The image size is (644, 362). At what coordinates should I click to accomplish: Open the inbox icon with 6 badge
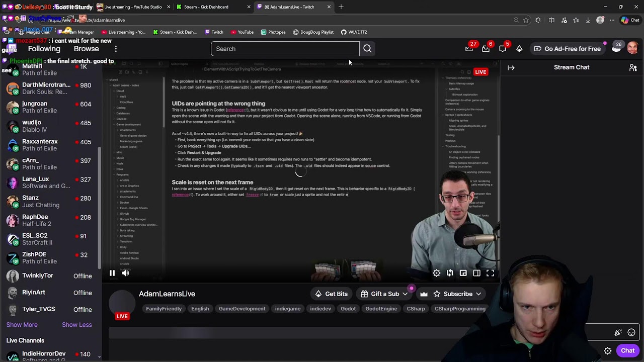(x=486, y=49)
